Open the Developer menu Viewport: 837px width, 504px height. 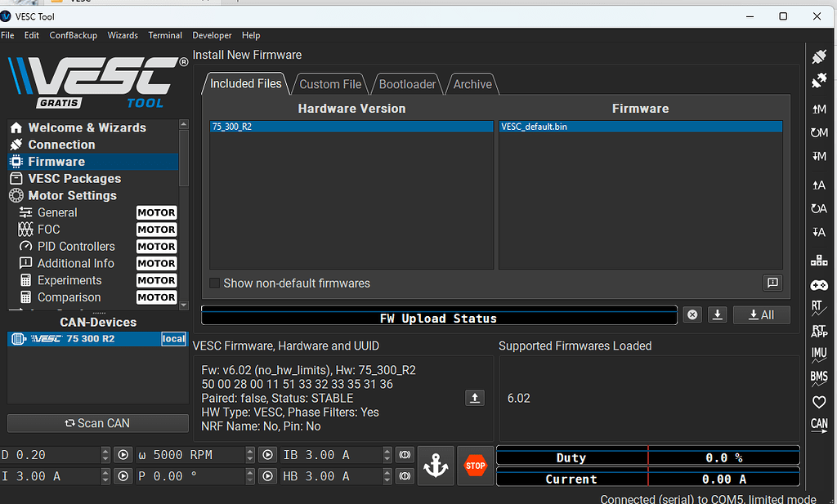coord(212,35)
